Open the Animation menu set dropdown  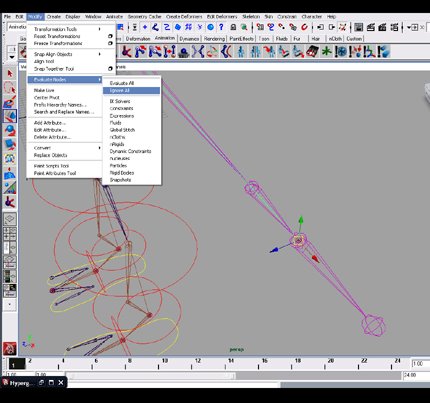(17, 27)
